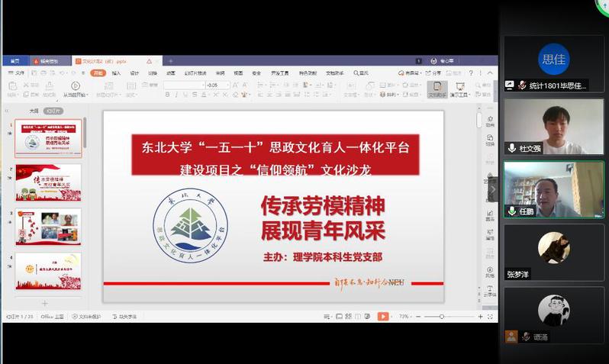The height and width of the screenshot is (364, 609).
Task: Collapse the ribbon with the chevron
Action: 489,73
